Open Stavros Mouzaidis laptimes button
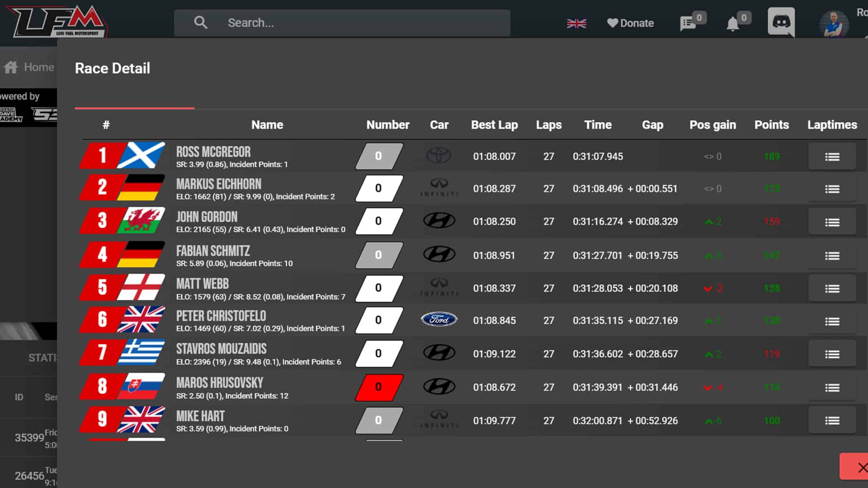The image size is (868, 488). tap(832, 354)
